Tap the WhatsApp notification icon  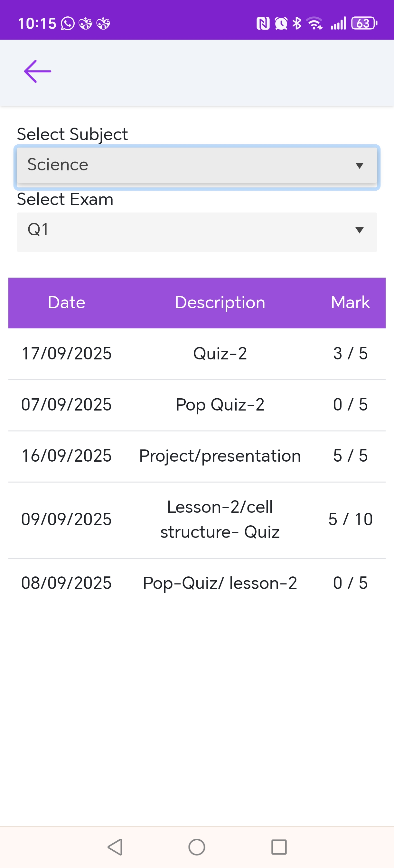tap(68, 23)
